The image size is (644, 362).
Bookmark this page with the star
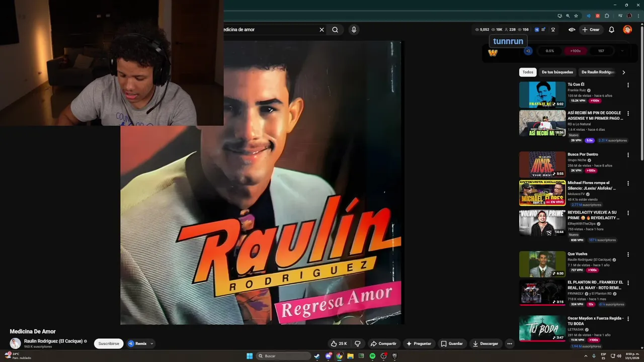576,16
